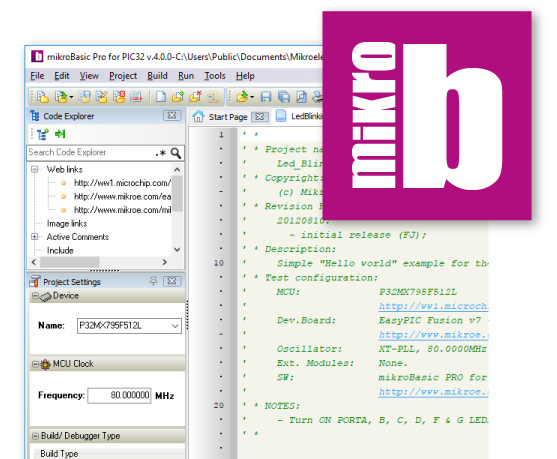The height and width of the screenshot is (459, 557).
Task: Click the magnifier search icon in Code Explorer
Action: (176, 153)
